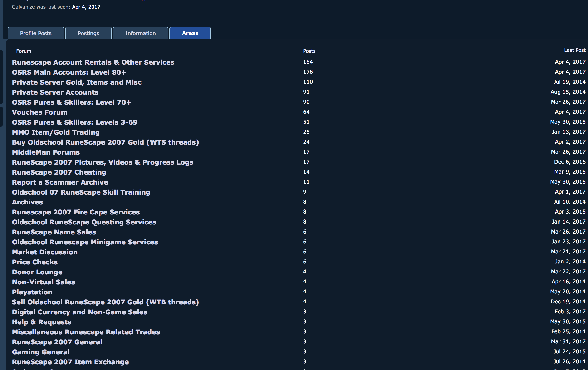Screen dimensions: 588x370
Task: Go to MMO Item/Gold Trading forum
Action: point(56,132)
